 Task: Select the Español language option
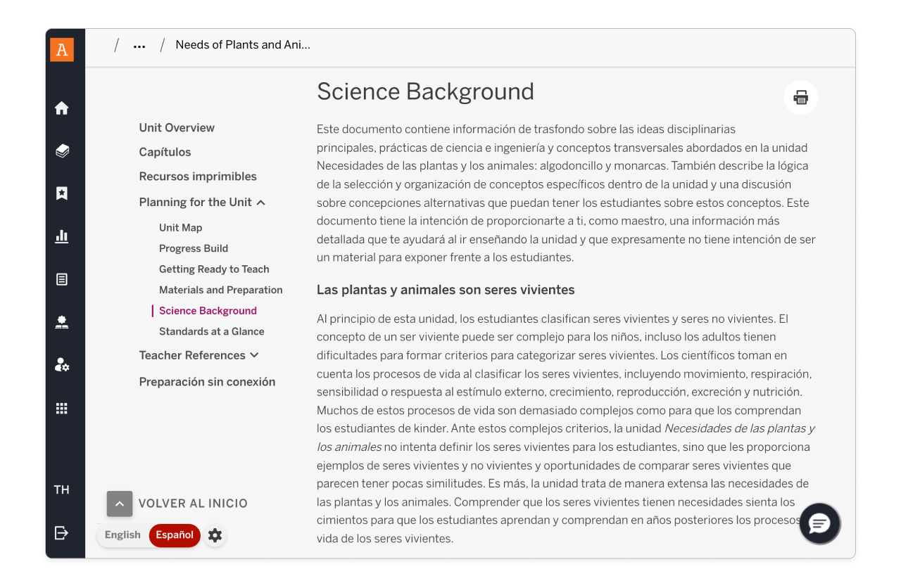tap(175, 535)
